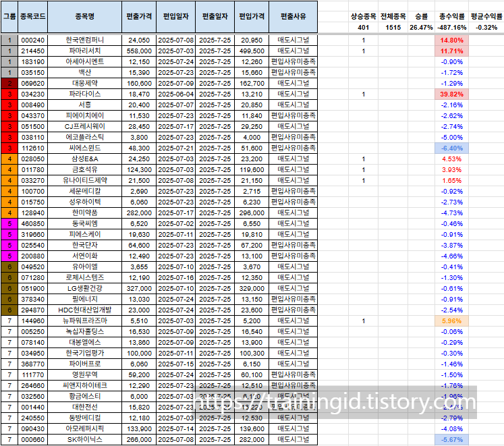Click the 401 rising stocks value
This screenshot has height=446, width=504.
click(363, 28)
